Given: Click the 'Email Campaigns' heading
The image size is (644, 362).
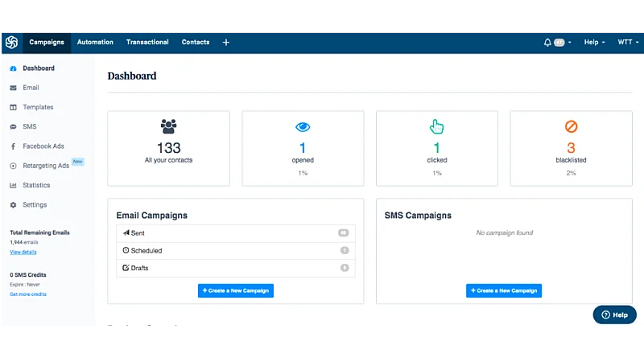Looking at the screenshot, I should (x=151, y=216).
